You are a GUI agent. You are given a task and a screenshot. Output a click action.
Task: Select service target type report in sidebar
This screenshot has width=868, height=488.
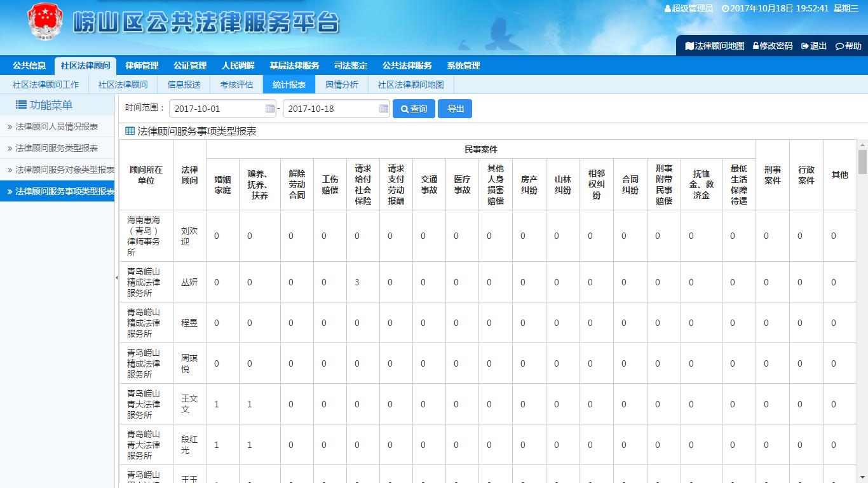coord(64,170)
